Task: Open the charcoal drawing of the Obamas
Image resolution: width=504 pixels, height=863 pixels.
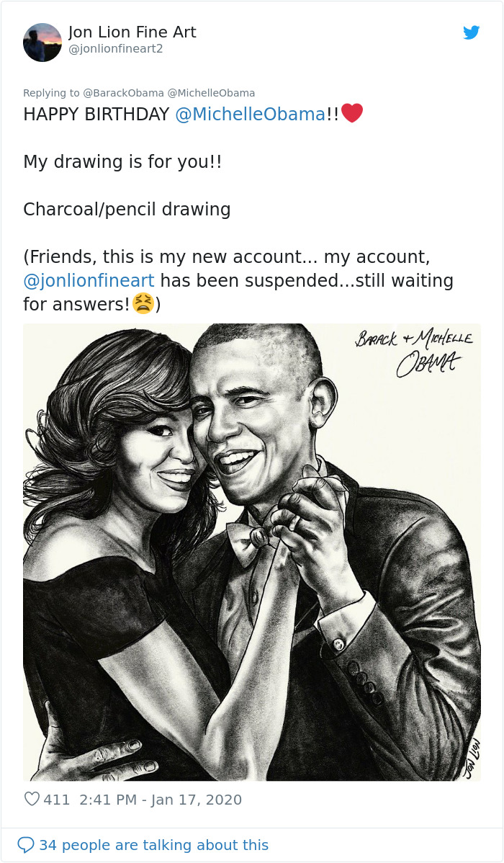Action: [251, 551]
